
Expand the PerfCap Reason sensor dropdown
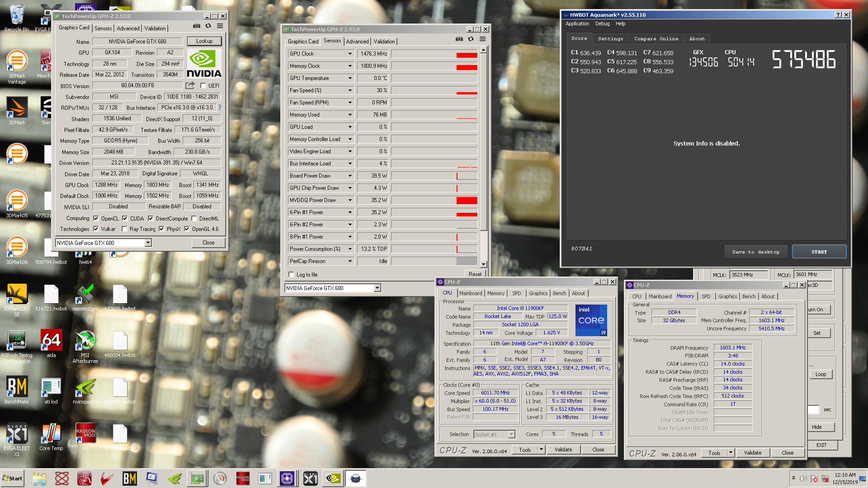point(350,261)
